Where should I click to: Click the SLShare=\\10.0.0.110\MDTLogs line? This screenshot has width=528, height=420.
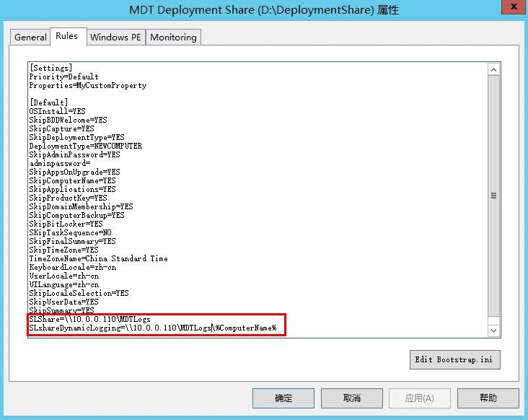tap(90, 319)
